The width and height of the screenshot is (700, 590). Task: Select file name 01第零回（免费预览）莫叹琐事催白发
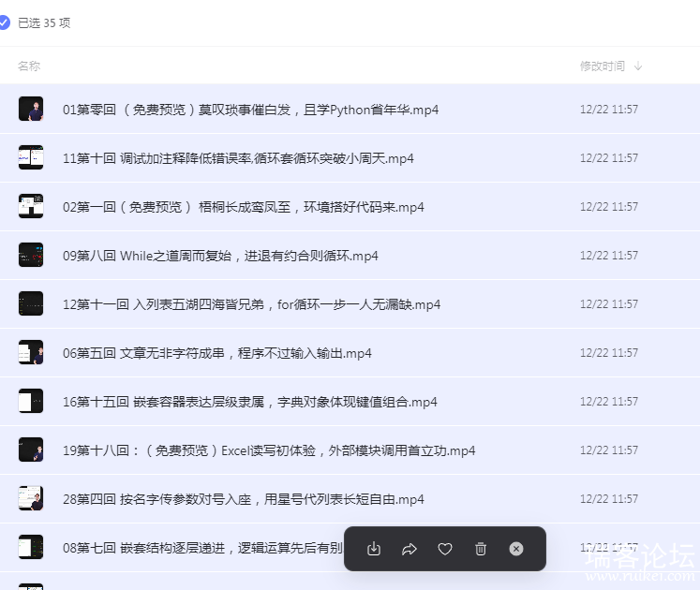(250, 110)
